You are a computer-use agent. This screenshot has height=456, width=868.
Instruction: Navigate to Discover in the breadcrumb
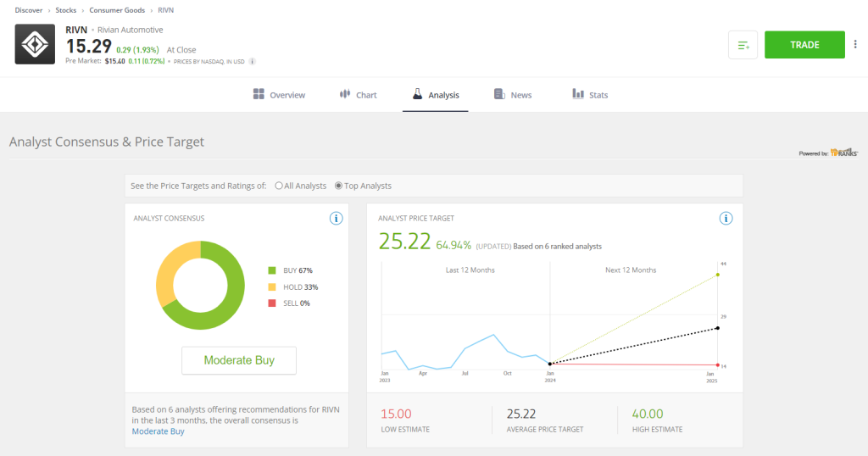(29, 10)
